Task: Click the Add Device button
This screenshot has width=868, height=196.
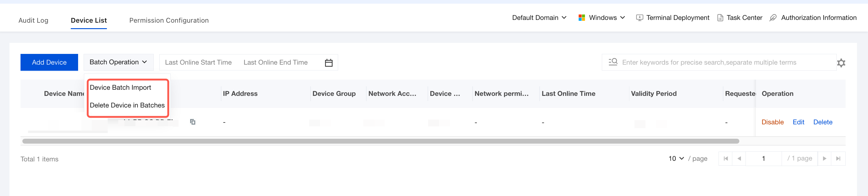Action: point(49,62)
